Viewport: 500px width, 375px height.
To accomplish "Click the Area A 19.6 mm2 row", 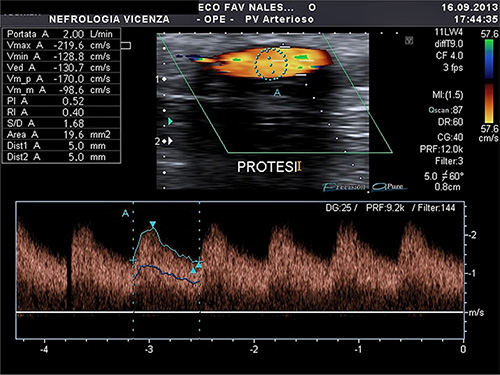I will 61,135.
